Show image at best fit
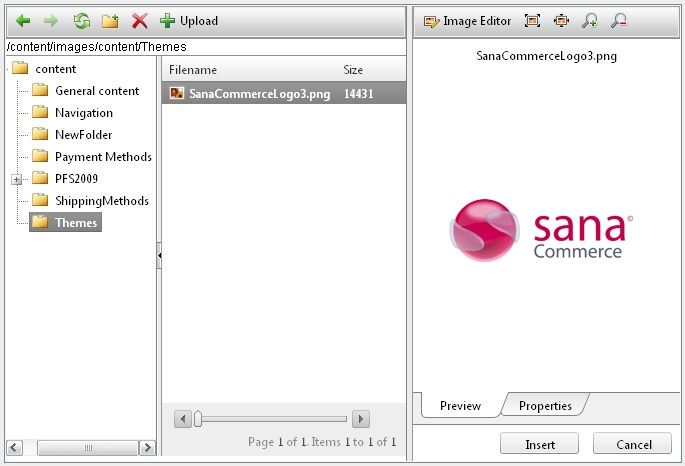 pos(532,21)
